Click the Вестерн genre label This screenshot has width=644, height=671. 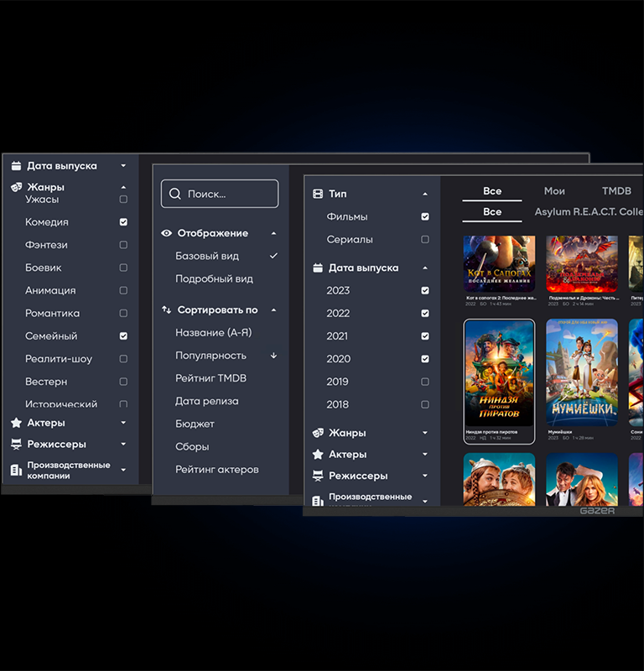tap(46, 382)
